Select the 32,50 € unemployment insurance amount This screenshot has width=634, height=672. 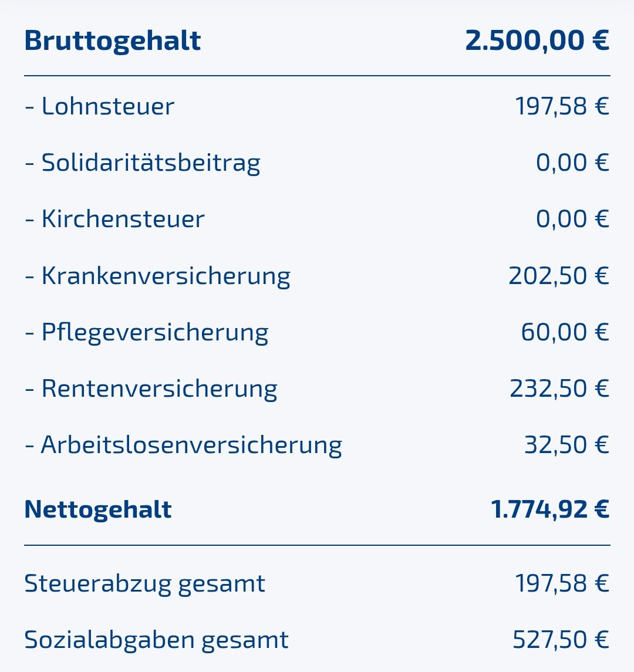tap(566, 445)
